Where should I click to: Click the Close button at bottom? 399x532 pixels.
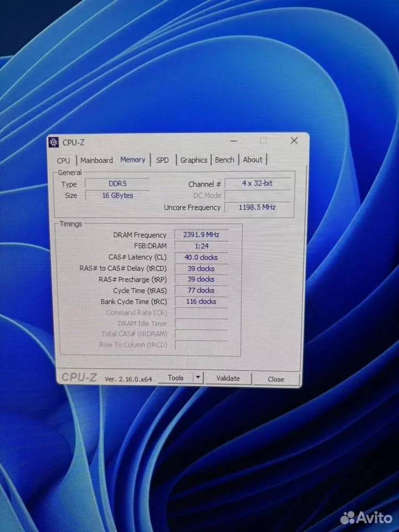276,379
